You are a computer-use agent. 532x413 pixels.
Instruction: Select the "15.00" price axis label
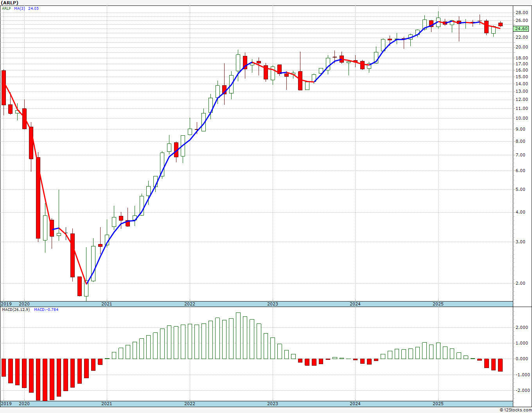pyautogui.click(x=522, y=77)
